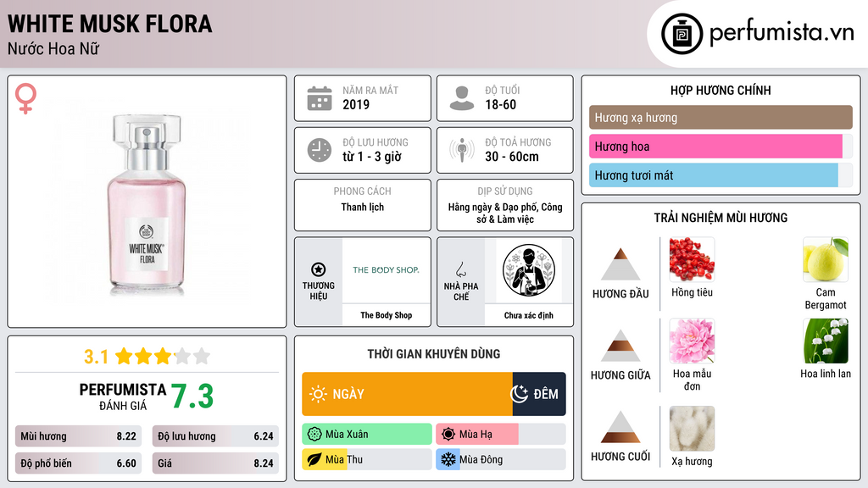Click the star badge icon above Thương hiệu

pyautogui.click(x=319, y=269)
